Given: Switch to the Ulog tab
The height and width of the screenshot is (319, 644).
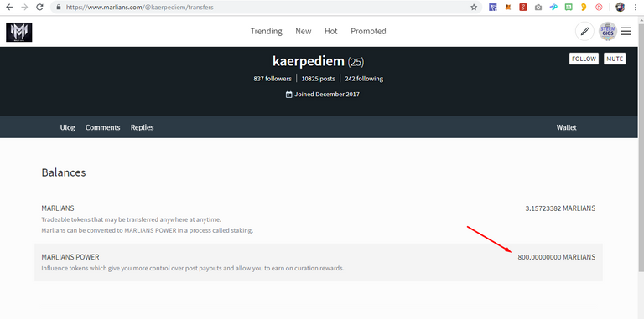Looking at the screenshot, I should pyautogui.click(x=67, y=127).
